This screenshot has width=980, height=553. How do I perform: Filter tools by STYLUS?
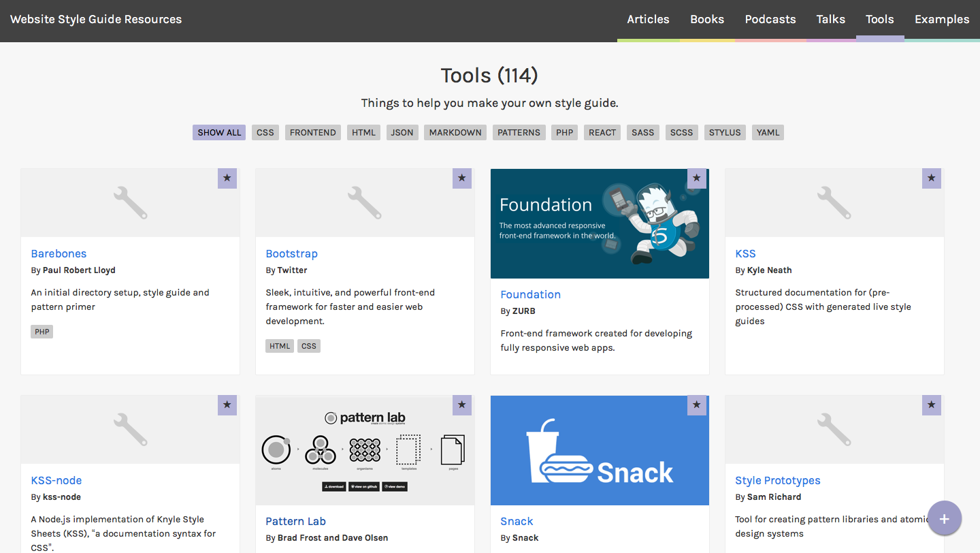[725, 132]
